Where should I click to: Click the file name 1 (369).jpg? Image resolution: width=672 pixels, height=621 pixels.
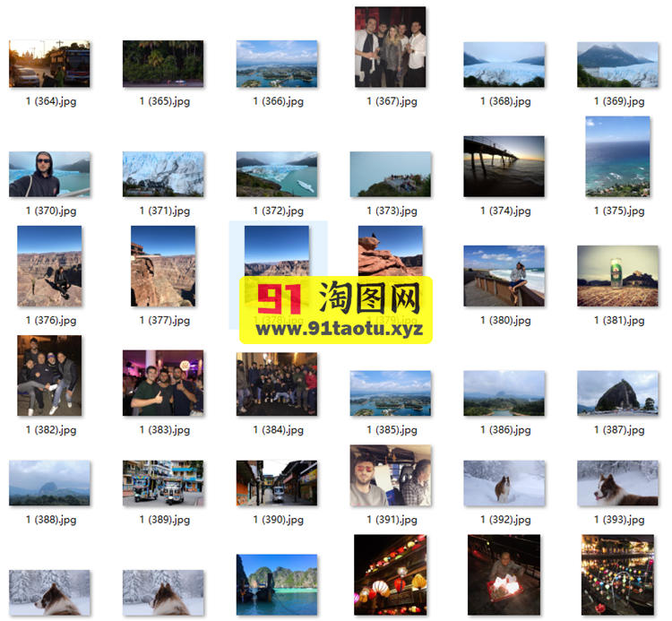[x=619, y=101]
